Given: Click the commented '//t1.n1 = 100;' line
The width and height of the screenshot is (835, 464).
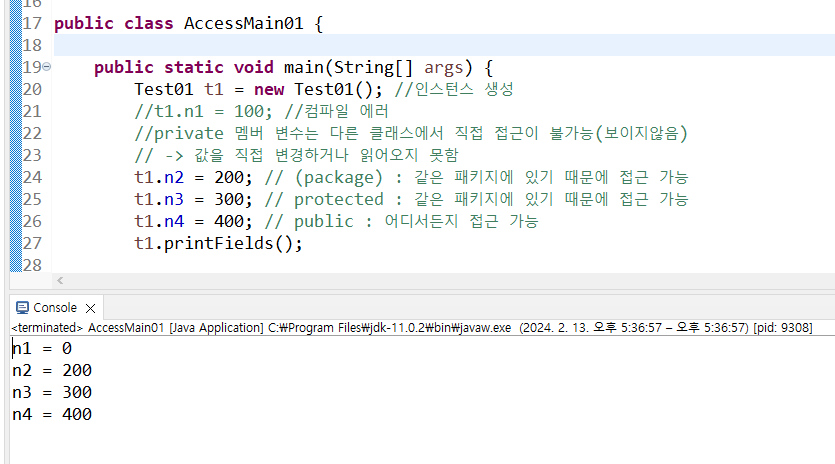Looking at the screenshot, I should [x=261, y=111].
